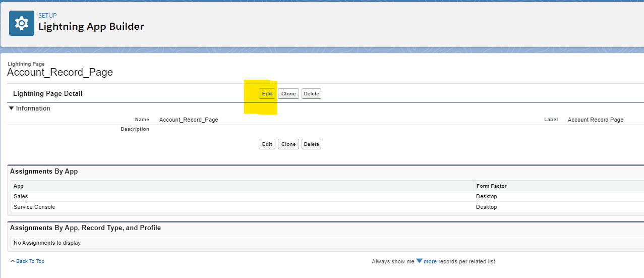This screenshot has width=644, height=278.
Task: Click the SETUP breadcrumb text
Action: click(x=47, y=16)
